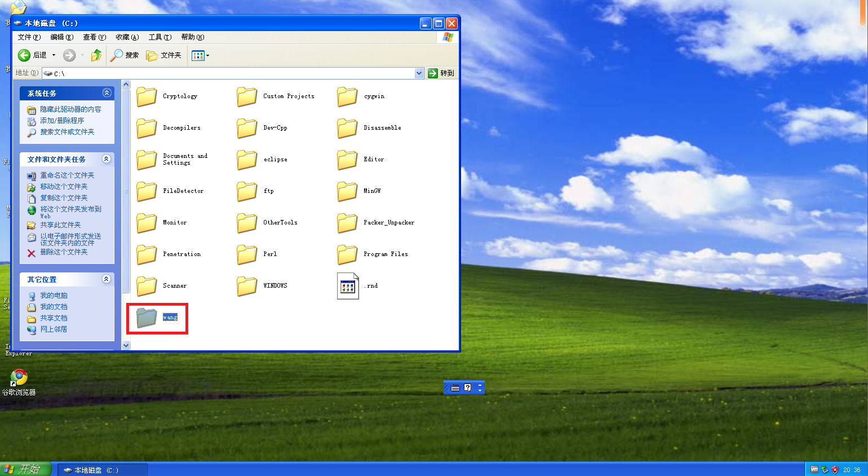This screenshot has height=476, width=868.
Task: Go back with the 后退 arrow button
Action: click(x=33, y=55)
